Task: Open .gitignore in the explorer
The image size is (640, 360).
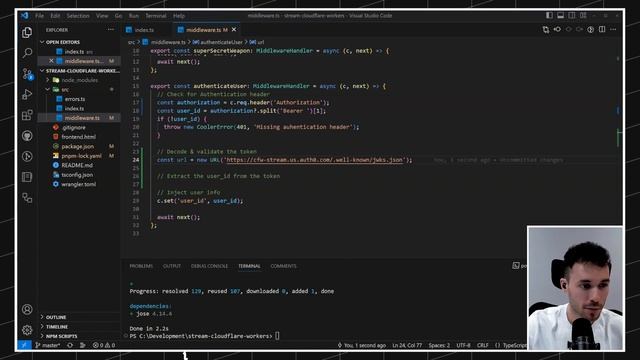Action: pyautogui.click(x=79, y=127)
